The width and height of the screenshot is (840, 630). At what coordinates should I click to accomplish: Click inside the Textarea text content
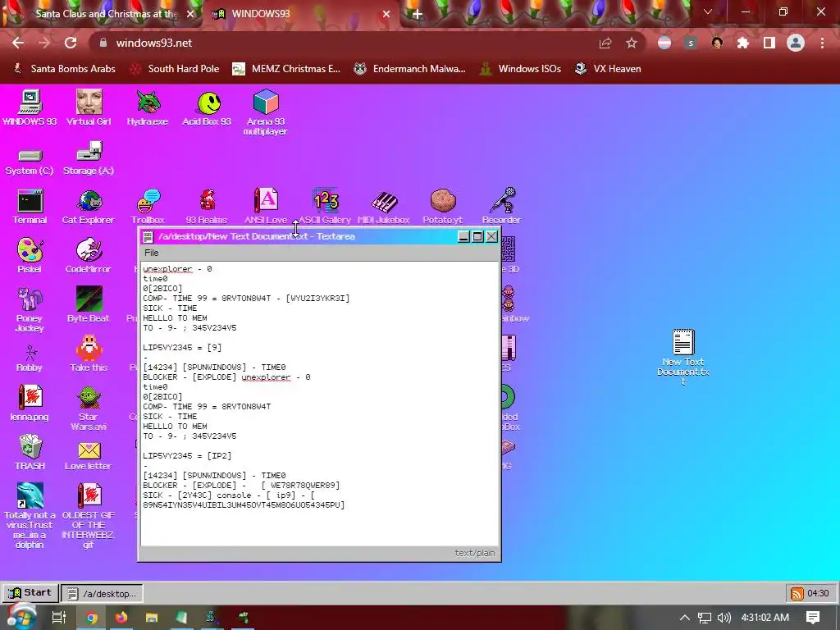321,403
